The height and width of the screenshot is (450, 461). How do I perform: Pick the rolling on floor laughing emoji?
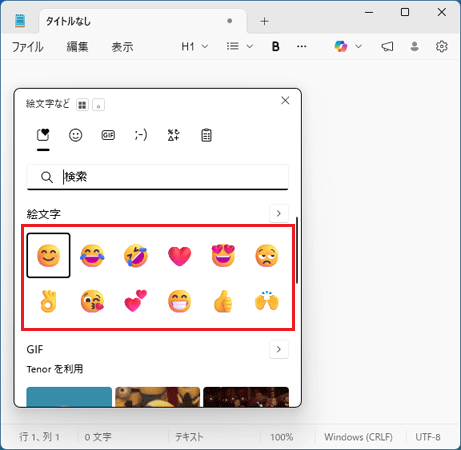[136, 256]
